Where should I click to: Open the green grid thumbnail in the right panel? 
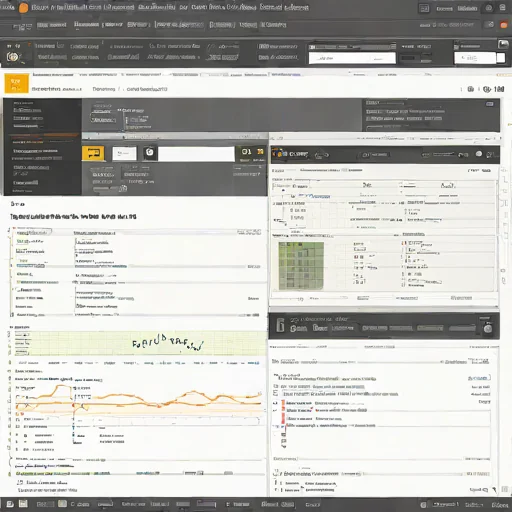tap(301, 266)
